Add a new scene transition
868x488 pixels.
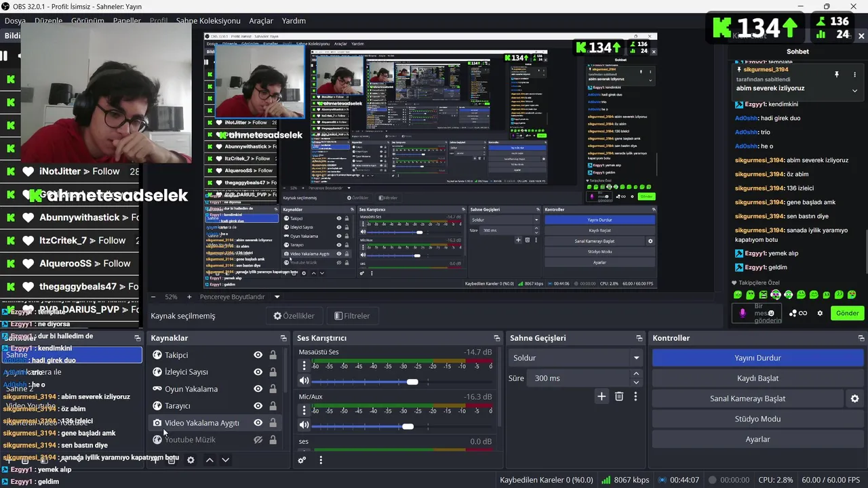(x=601, y=396)
